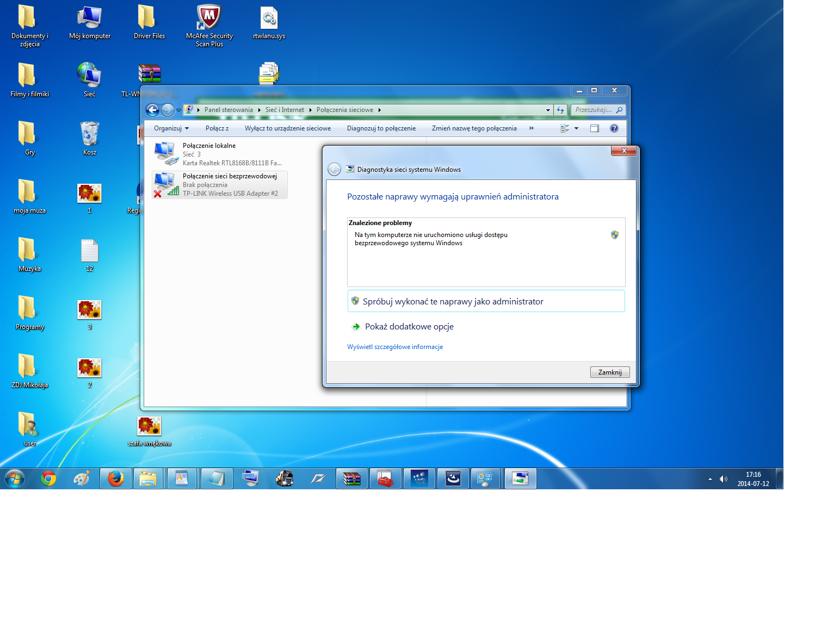Select the 'user' folder on the desktop
The width and height of the screenshot is (840, 629).
point(30,429)
